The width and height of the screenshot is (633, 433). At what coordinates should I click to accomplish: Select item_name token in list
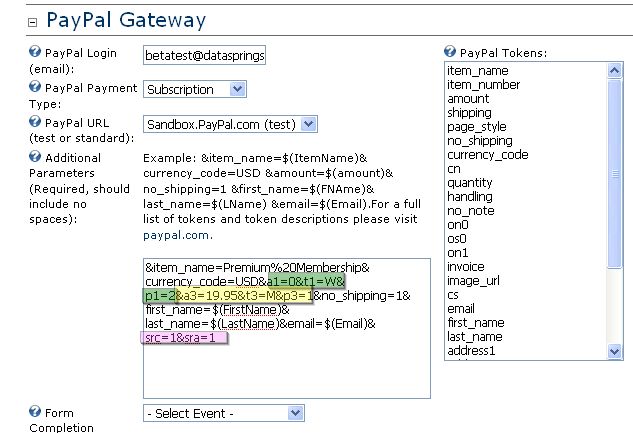click(478, 71)
